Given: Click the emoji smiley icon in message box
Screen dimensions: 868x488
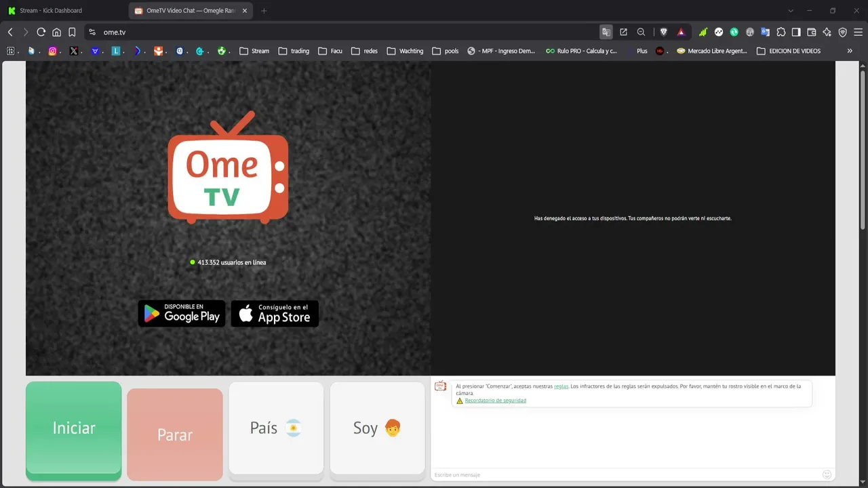Looking at the screenshot, I should [x=827, y=474].
